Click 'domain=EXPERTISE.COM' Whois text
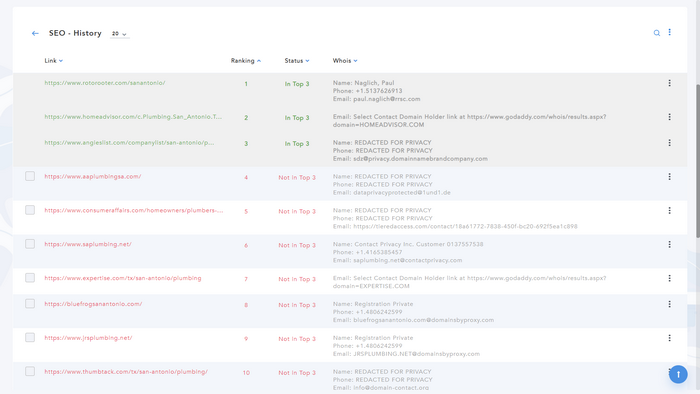700x394 pixels. coord(371,286)
